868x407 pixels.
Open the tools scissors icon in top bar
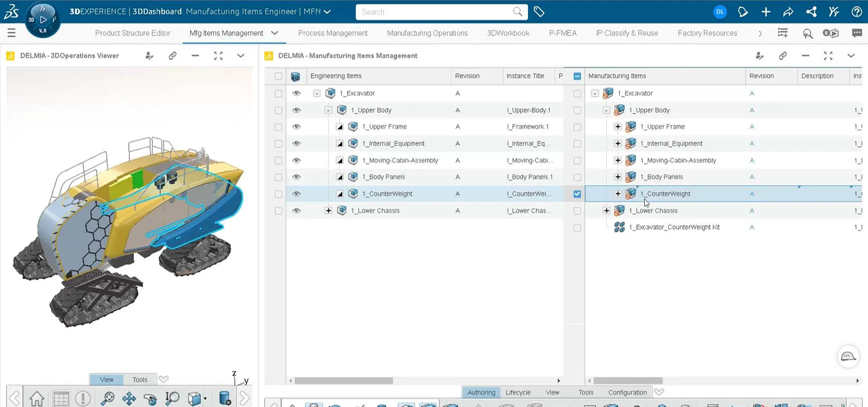pyautogui.click(x=834, y=12)
